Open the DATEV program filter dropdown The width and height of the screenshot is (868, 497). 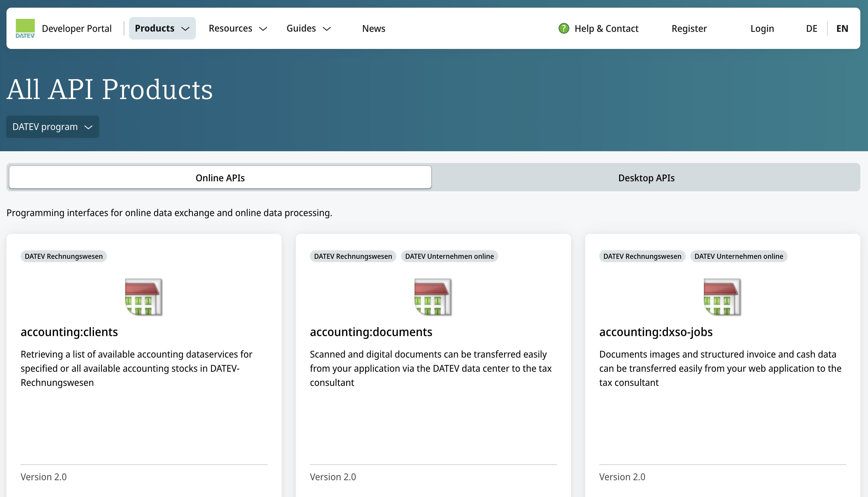point(52,127)
